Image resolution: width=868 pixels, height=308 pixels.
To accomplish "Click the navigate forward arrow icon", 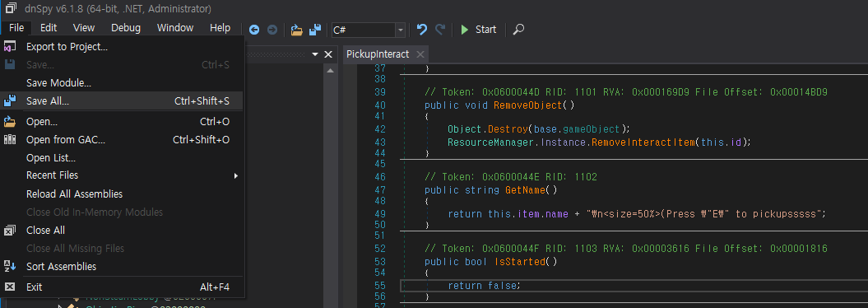I will 272,30.
